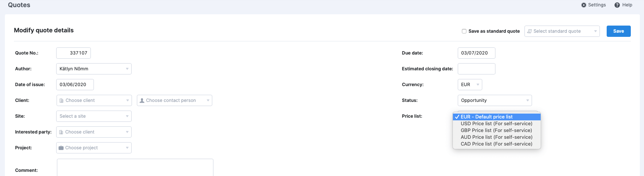
Task: Click the person icon in contact field
Action: click(x=142, y=100)
